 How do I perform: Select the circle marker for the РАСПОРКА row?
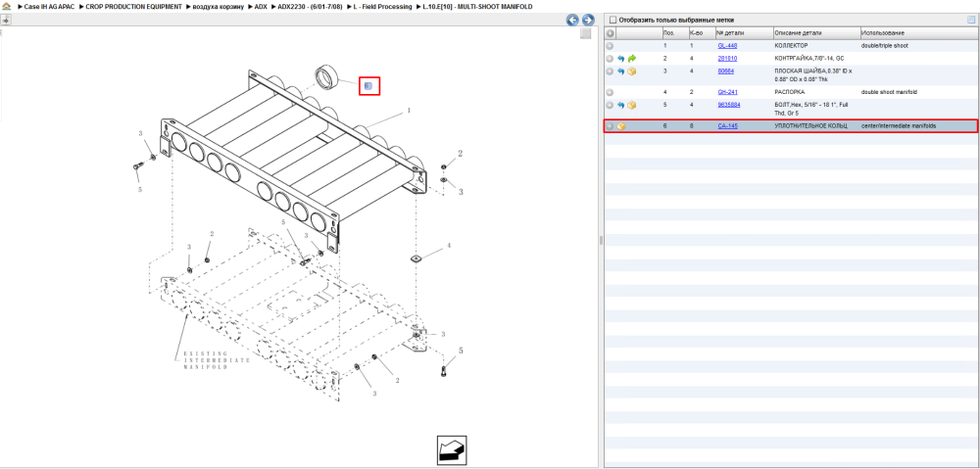(610, 92)
